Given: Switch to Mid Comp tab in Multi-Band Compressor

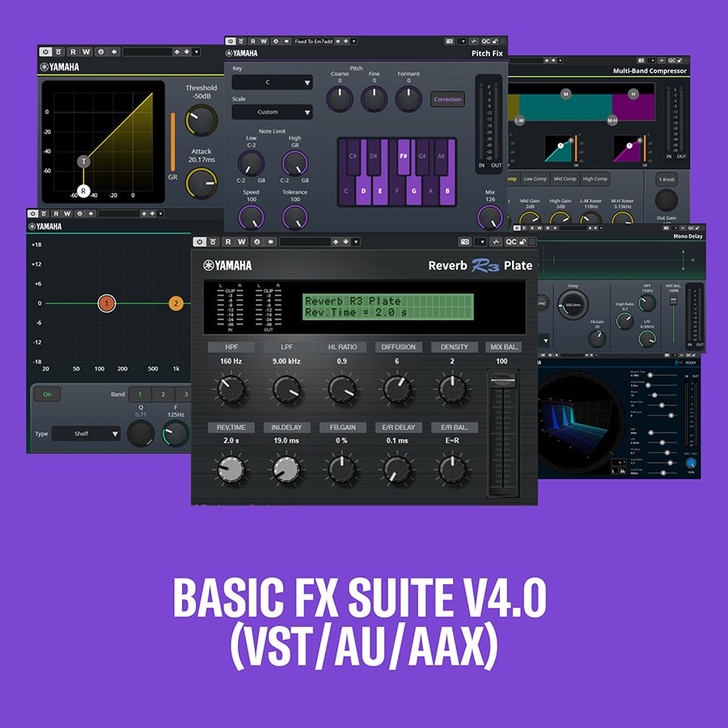Looking at the screenshot, I should [x=565, y=179].
